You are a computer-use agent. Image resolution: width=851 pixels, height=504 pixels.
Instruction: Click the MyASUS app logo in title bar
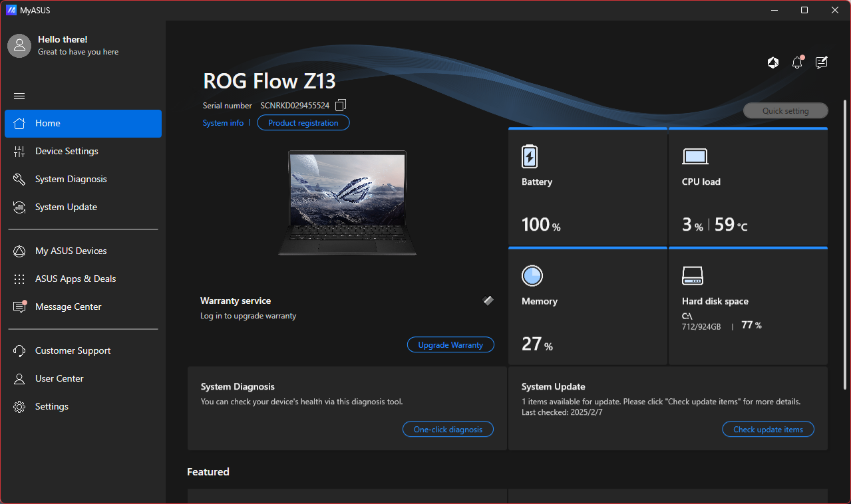pos(11,10)
